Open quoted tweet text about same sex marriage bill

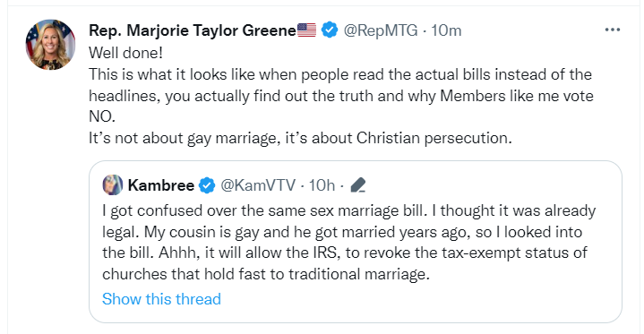(348, 242)
